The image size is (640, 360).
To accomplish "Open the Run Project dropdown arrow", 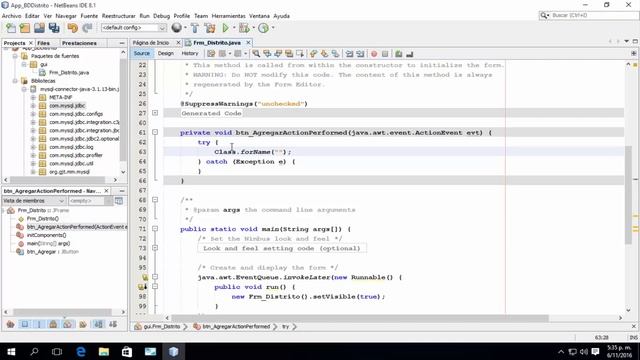I will coord(234,28).
